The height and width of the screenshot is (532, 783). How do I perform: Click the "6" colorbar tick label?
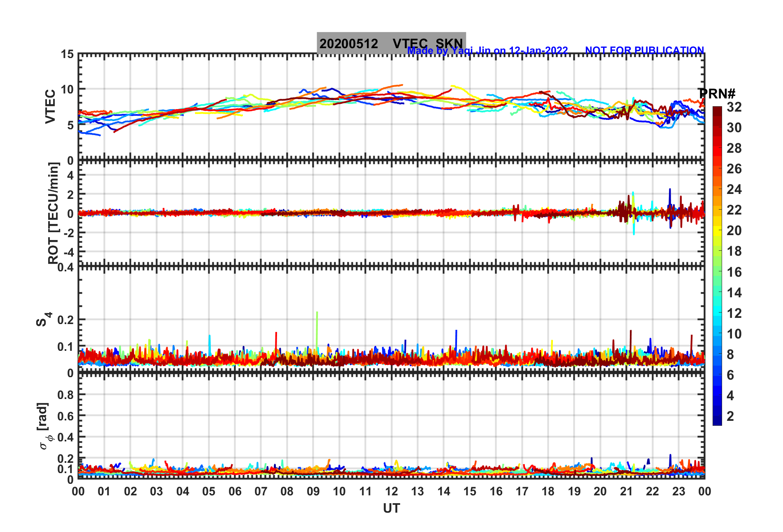(730, 375)
